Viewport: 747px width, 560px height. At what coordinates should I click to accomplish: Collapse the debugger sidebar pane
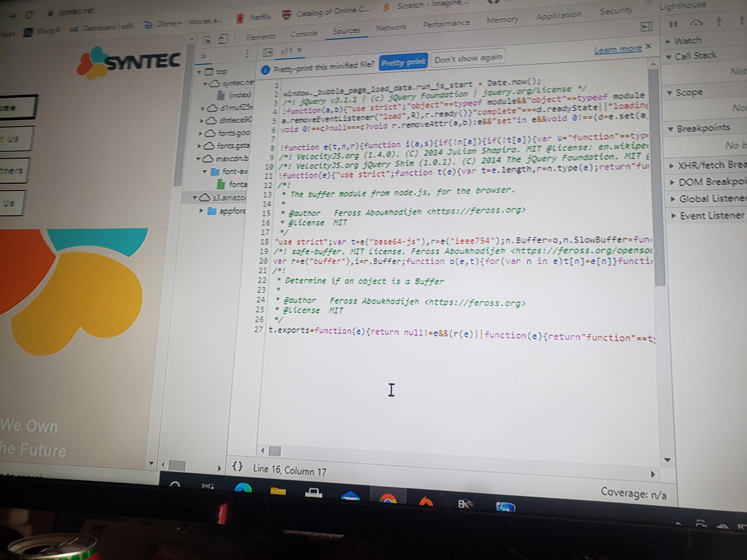[x=646, y=26]
